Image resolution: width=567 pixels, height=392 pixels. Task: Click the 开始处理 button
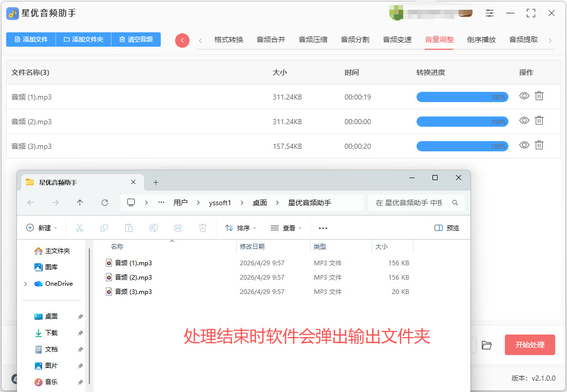click(530, 345)
